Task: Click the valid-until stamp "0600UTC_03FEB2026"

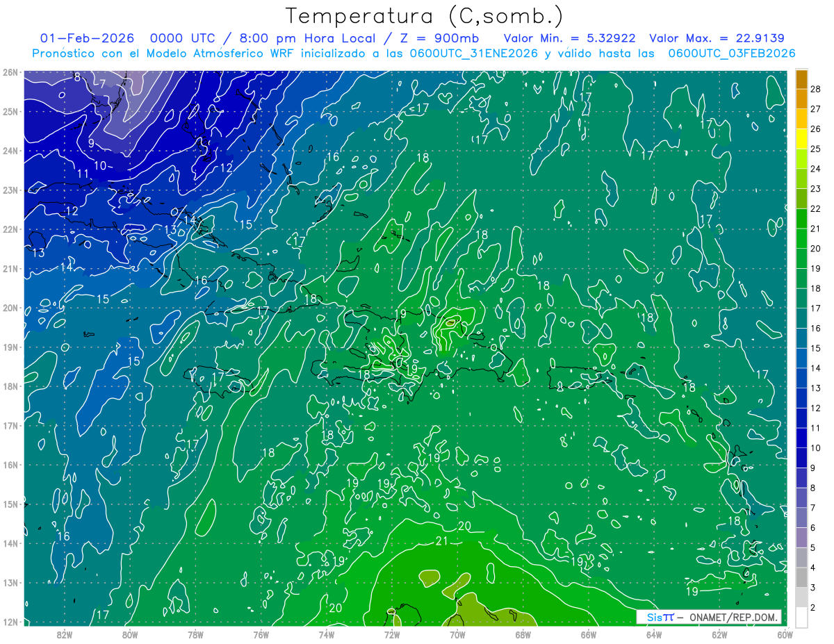Action: tap(732, 53)
